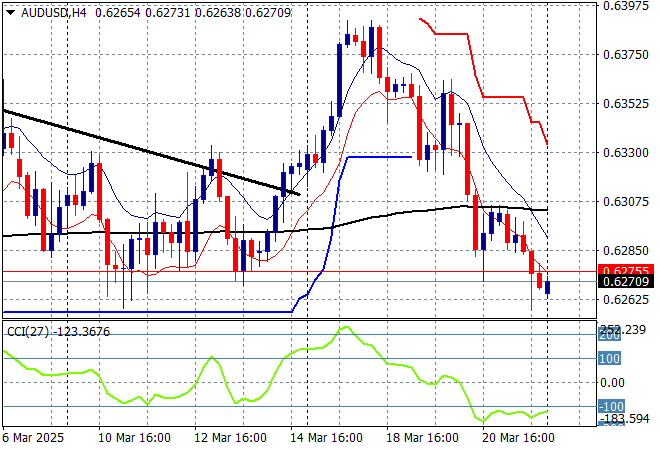Screen dimensions: 660x450
Task: Select the CCI -100 level tag
Action: pos(611,406)
